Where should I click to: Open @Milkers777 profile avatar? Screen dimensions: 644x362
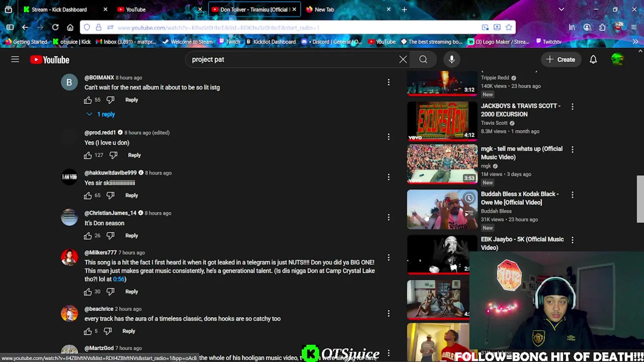[x=69, y=258]
